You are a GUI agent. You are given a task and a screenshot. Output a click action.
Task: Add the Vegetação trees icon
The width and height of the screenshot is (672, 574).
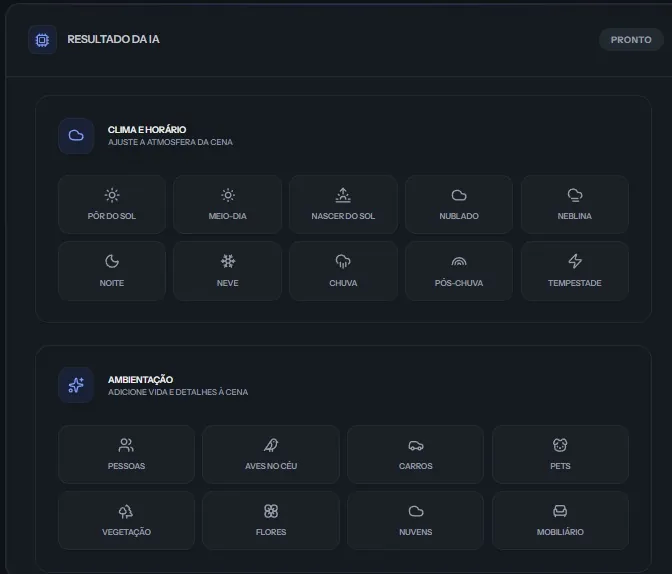(x=126, y=511)
